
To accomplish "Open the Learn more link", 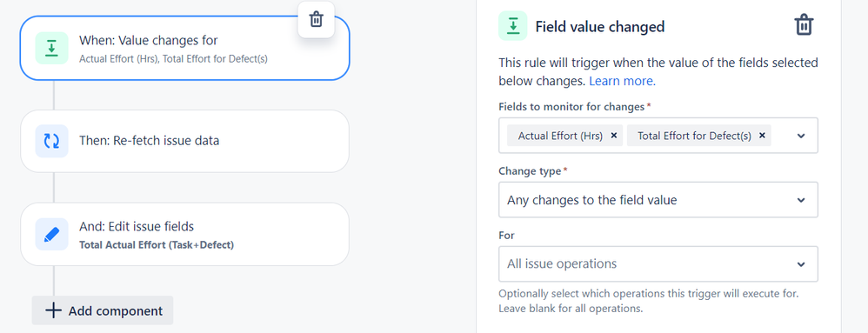I will coord(622,82).
